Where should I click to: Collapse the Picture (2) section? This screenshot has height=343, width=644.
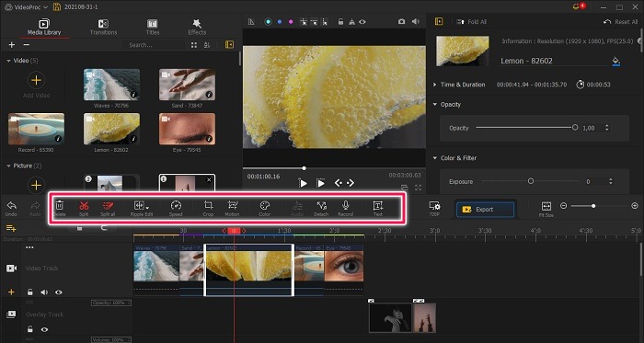tap(8, 166)
